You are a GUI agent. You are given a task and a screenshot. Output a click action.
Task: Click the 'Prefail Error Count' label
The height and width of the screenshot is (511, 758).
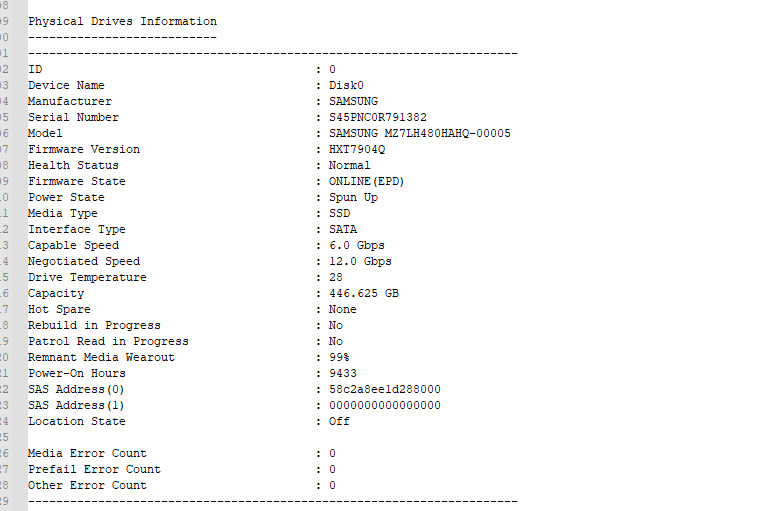tap(94, 469)
